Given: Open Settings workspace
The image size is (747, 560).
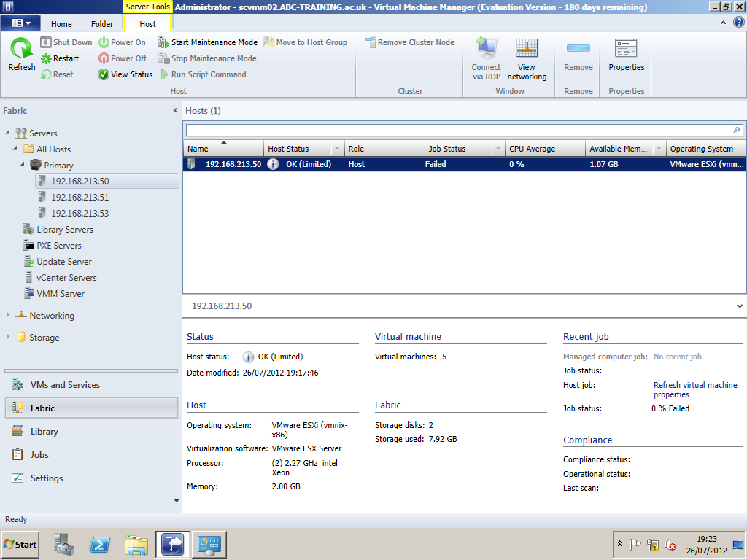Looking at the screenshot, I should pos(91,478).
